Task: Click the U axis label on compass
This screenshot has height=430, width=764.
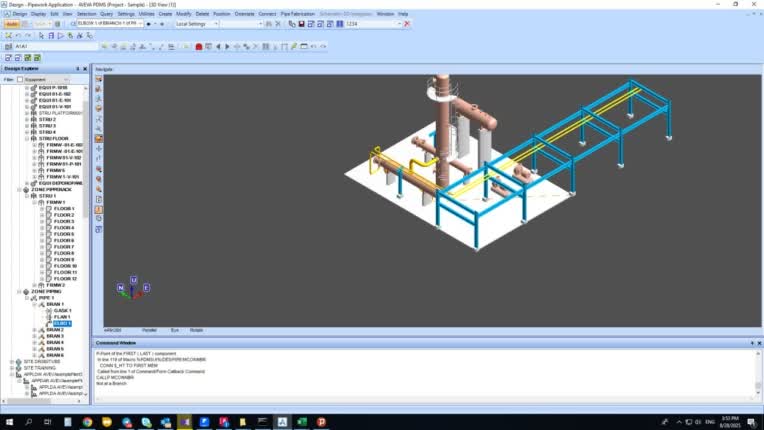Action: [134, 280]
